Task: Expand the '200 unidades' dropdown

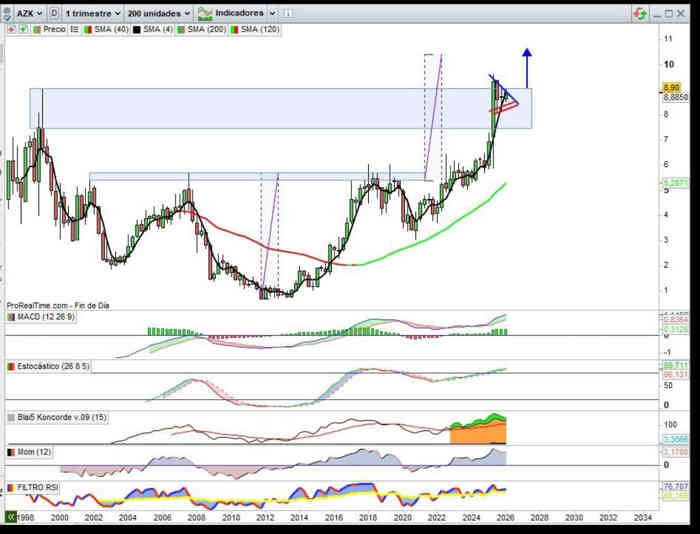Action: [x=159, y=14]
